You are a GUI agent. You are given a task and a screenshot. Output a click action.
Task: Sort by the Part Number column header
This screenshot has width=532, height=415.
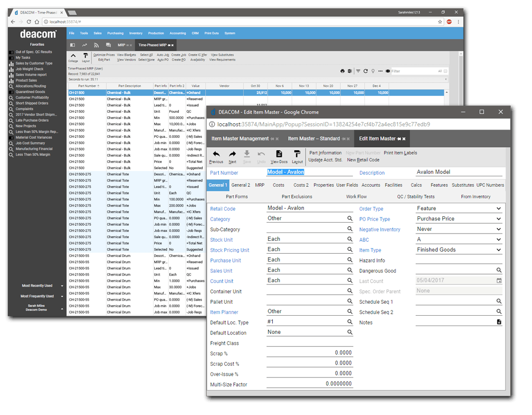[87, 86]
